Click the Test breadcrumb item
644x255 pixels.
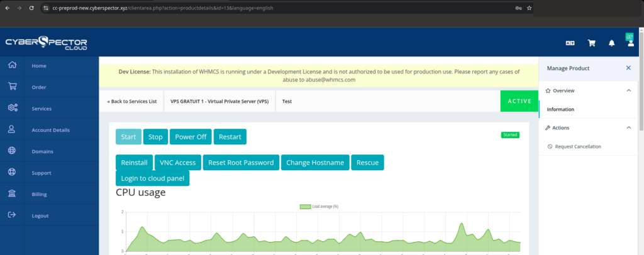(x=287, y=101)
